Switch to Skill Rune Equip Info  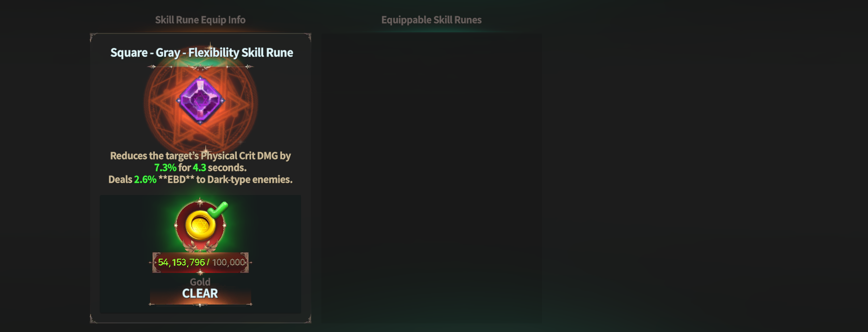coord(200,20)
